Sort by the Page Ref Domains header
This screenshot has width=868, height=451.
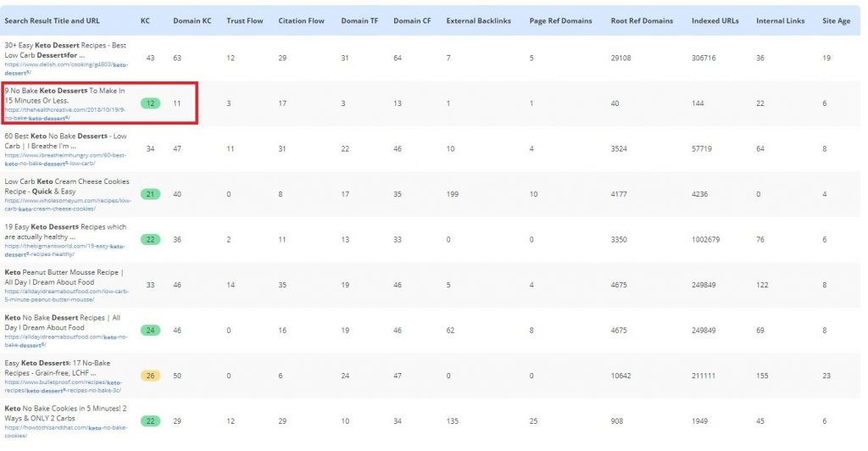coord(560,20)
